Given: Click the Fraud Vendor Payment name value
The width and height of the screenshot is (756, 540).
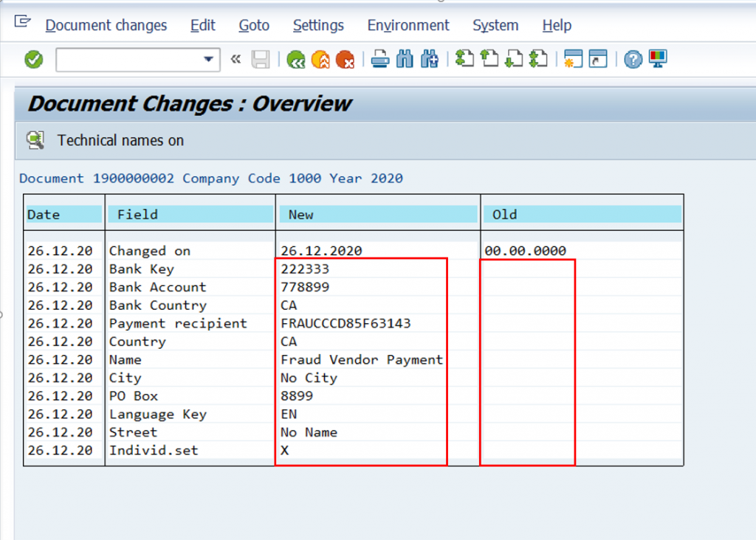Looking at the screenshot, I should click(x=362, y=360).
